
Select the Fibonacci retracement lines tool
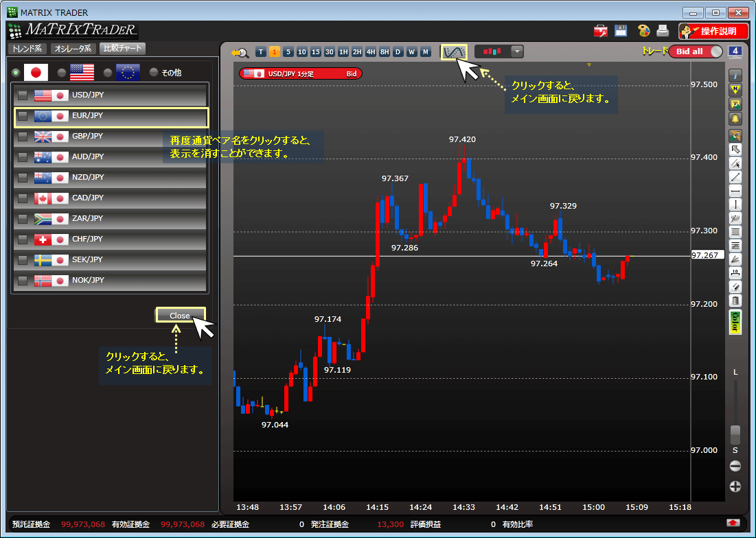(735, 232)
